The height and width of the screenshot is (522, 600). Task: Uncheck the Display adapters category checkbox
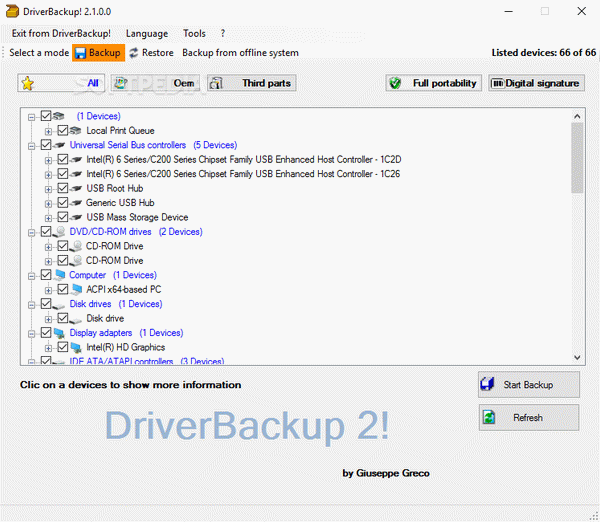point(46,333)
